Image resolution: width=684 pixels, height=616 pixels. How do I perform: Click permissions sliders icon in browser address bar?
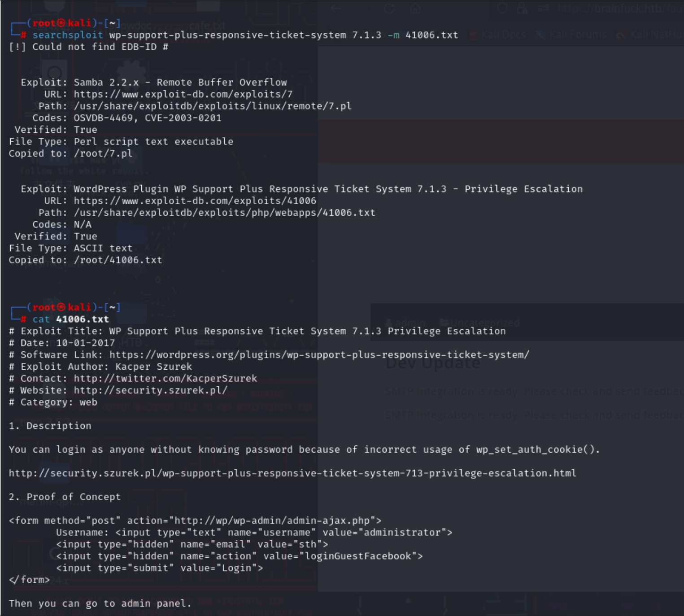(x=544, y=8)
